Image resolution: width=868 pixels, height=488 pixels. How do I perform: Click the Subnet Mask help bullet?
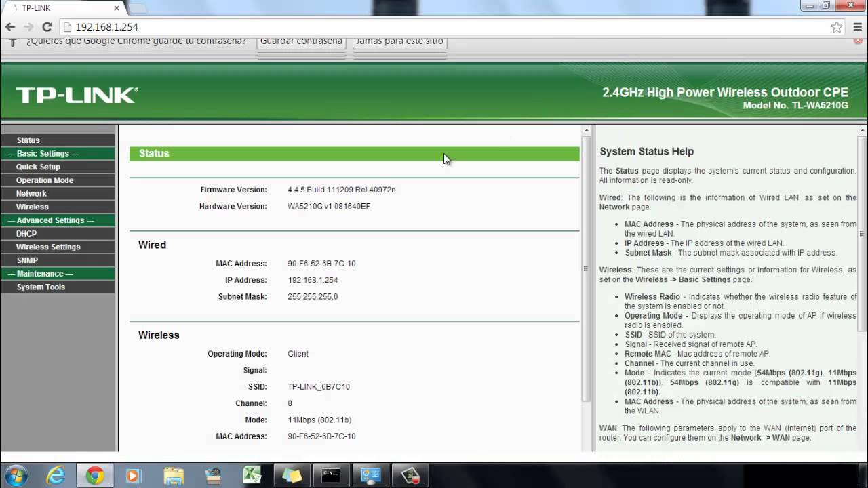[x=731, y=253]
